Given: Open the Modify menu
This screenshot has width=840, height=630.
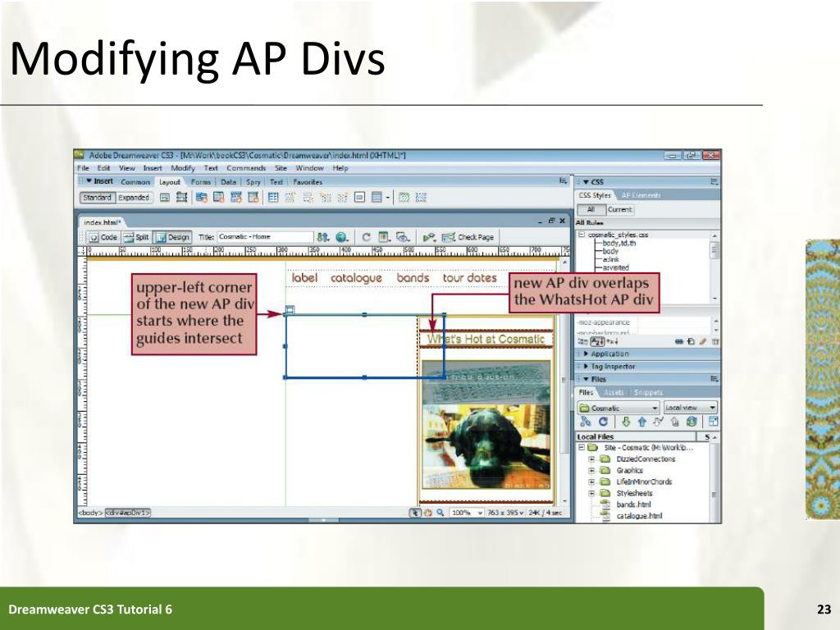Looking at the screenshot, I should 183,168.
